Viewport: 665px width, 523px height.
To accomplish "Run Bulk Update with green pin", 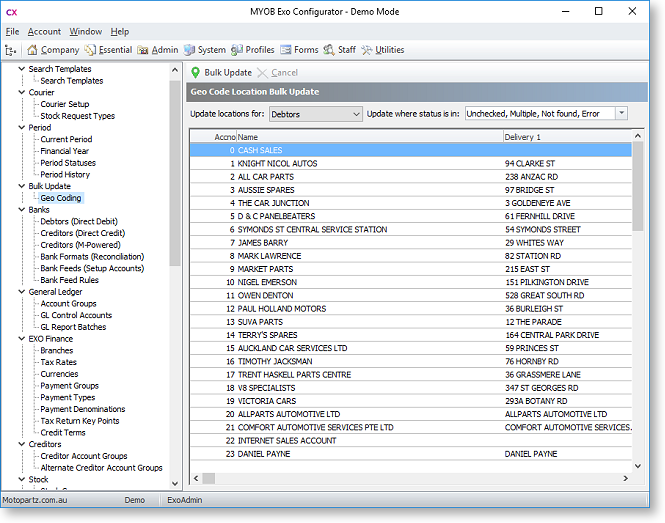I will coord(197,73).
